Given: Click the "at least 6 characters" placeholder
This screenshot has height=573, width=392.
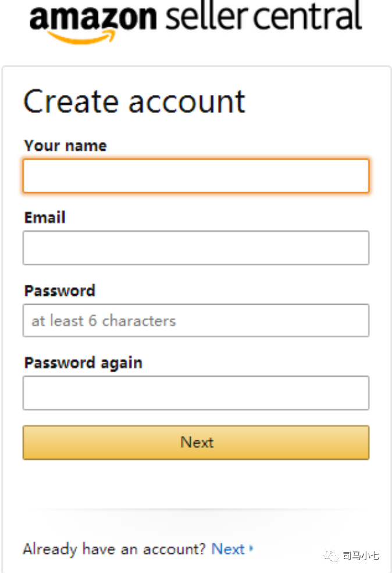Looking at the screenshot, I should click(104, 320).
